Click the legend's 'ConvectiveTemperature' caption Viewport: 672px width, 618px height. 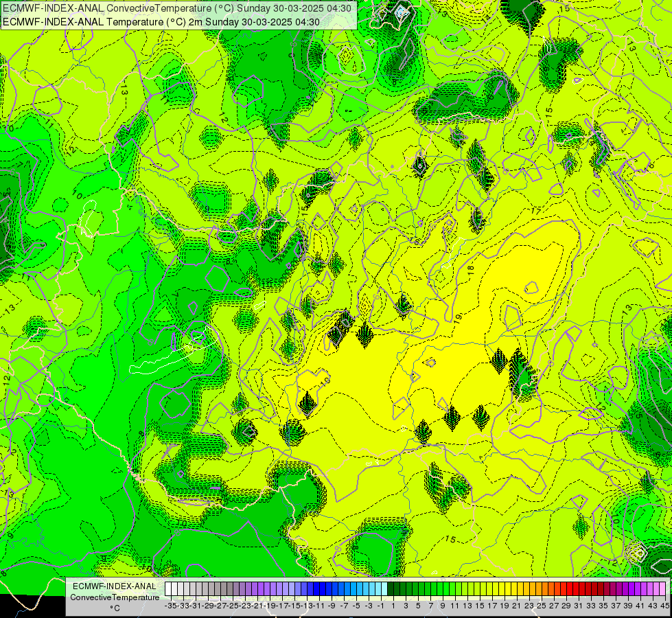coord(115,597)
